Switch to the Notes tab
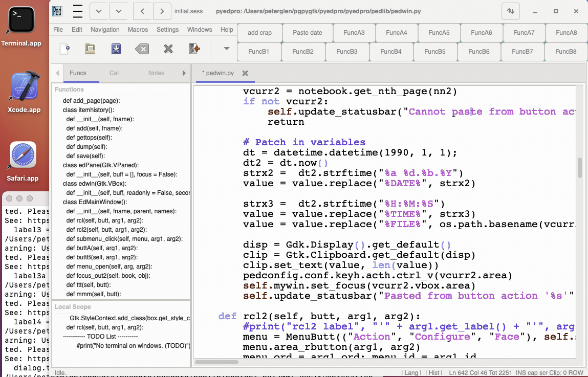This screenshot has width=588, height=377. click(156, 73)
